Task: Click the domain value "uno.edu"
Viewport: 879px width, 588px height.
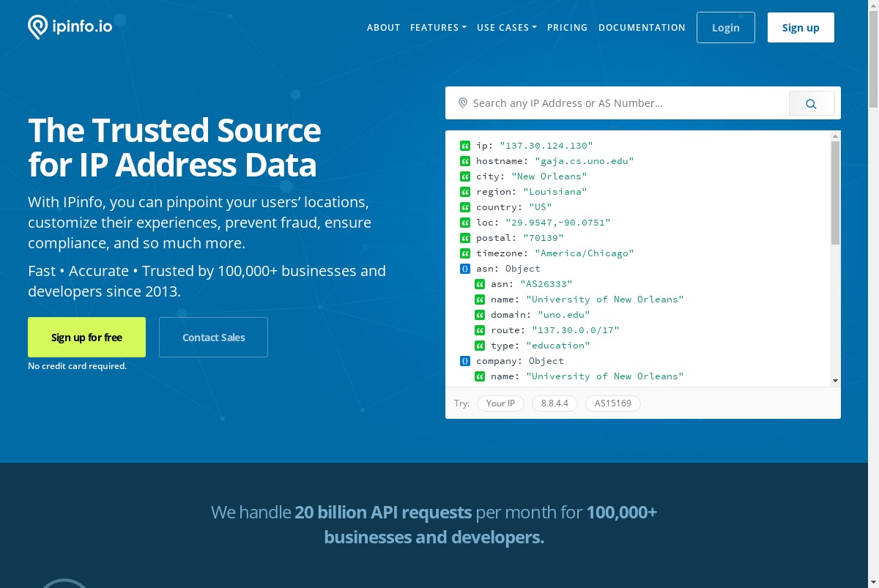Action: click(x=564, y=315)
